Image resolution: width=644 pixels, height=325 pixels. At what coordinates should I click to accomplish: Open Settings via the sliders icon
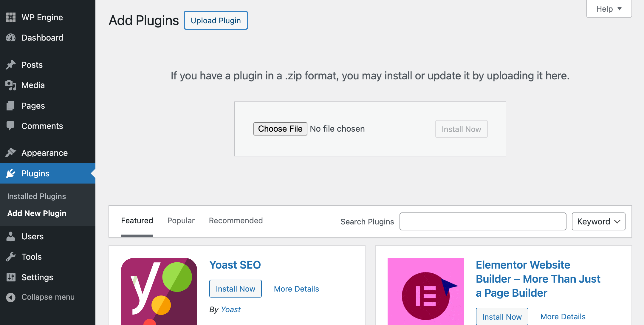coord(11,277)
